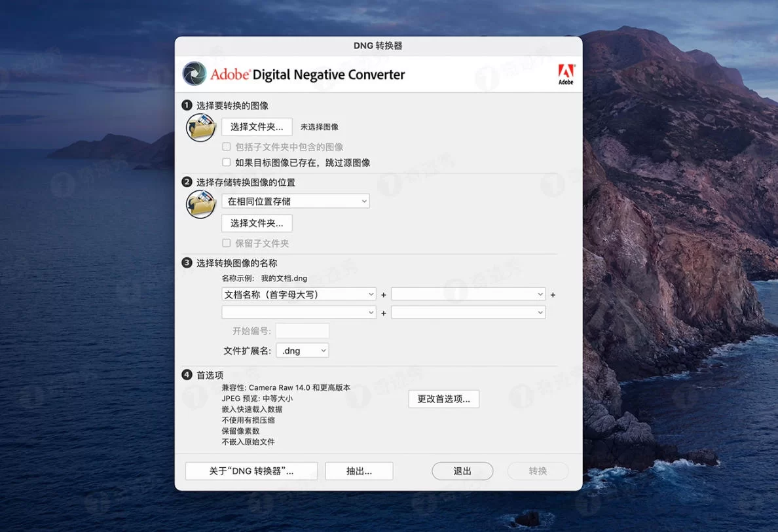The image size is (778, 532).
Task: Click the 退出 button
Action: (x=462, y=471)
